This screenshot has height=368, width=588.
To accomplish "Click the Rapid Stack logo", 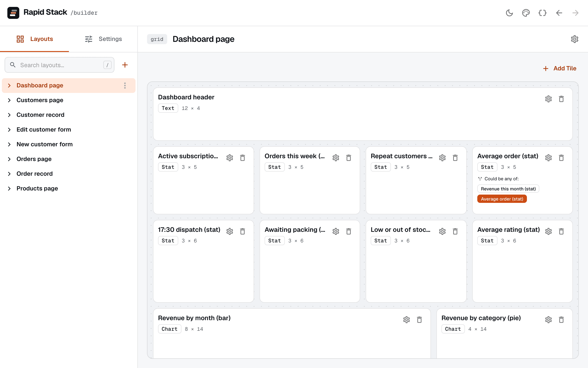I will pyautogui.click(x=13, y=13).
